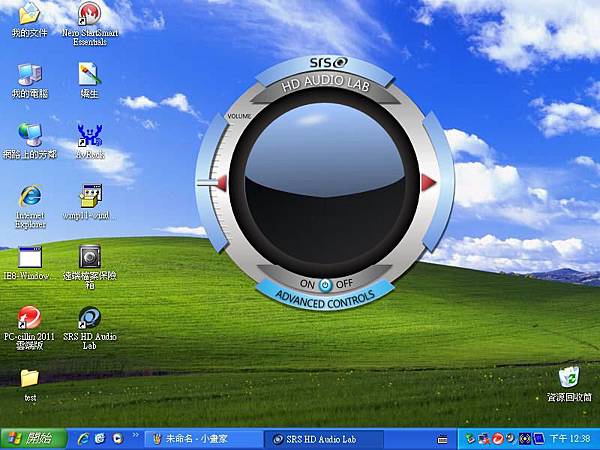This screenshot has height=450, width=600.
Task: Expand hidden Quick Launch items chevron
Action: (x=135, y=435)
